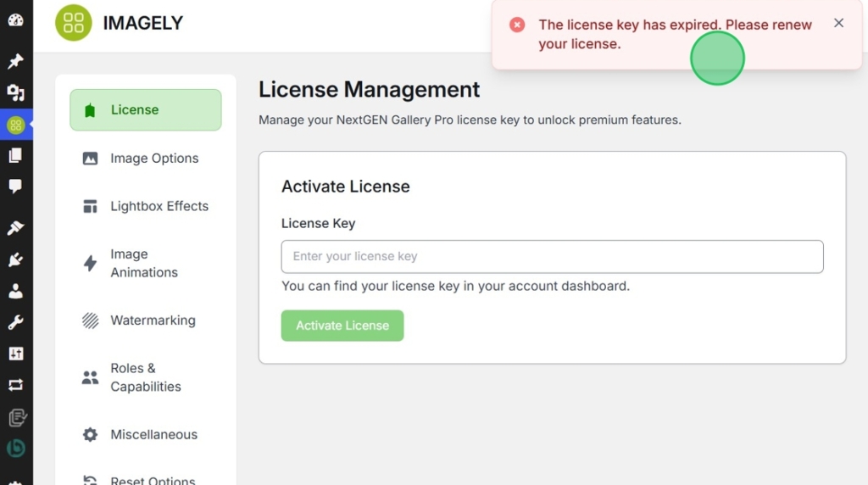Open Tools wrench icon
Image resolution: width=868 pixels, height=485 pixels.
coord(15,322)
